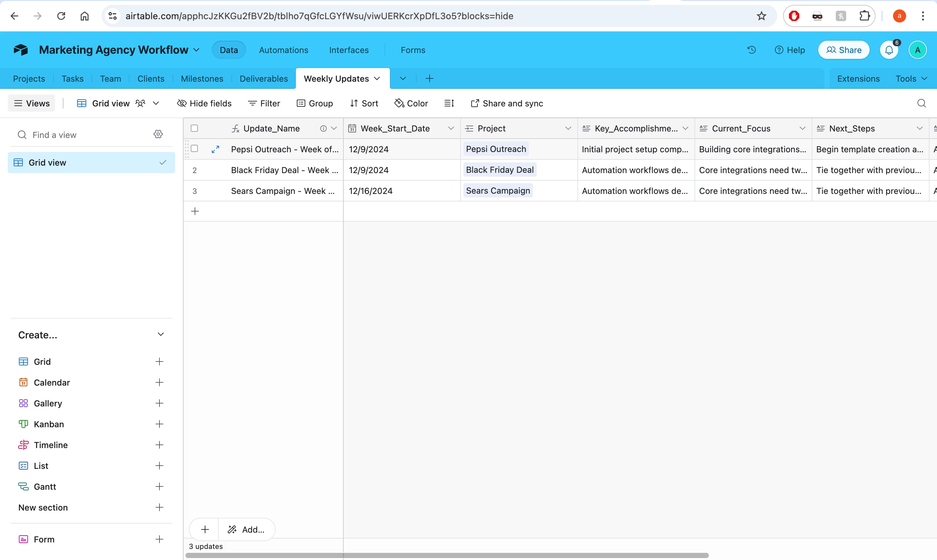The width and height of the screenshot is (937, 560).
Task: Add a new table plus icon
Action: (x=429, y=78)
